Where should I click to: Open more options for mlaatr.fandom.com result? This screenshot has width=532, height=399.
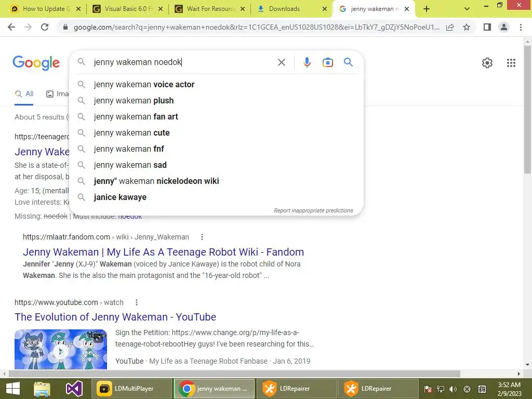click(x=202, y=237)
